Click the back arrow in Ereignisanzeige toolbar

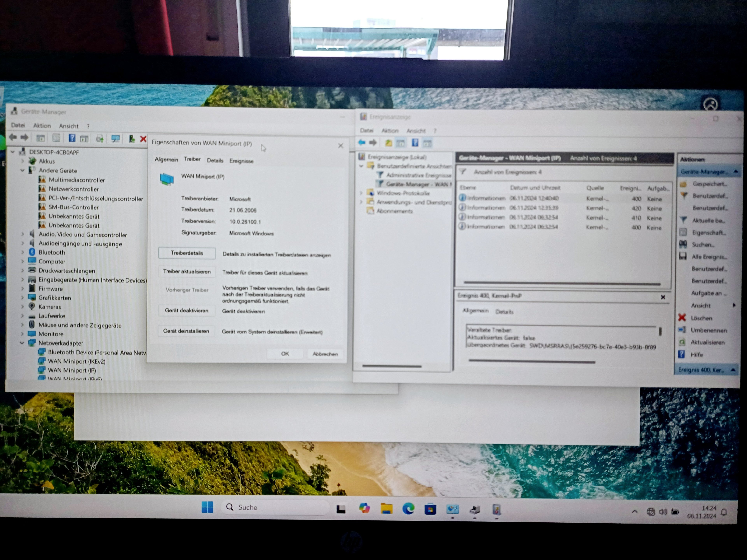click(362, 143)
